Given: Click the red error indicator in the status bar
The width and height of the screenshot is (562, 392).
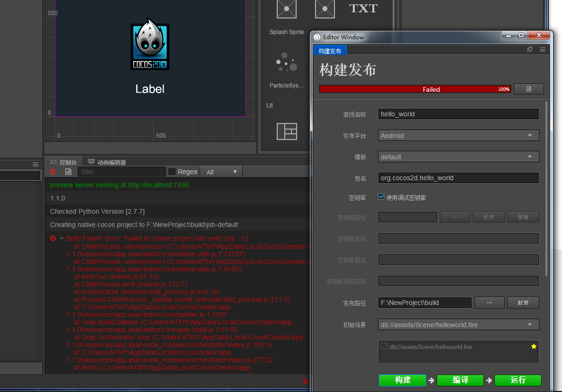Looking at the screenshot, I should [x=306, y=382].
